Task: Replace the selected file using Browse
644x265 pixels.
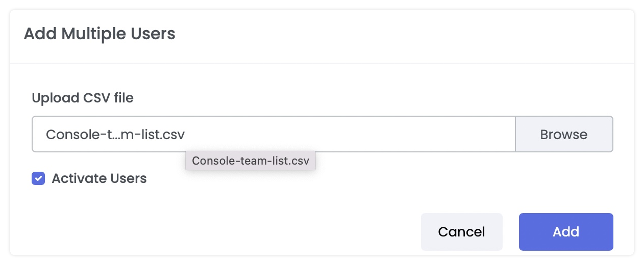Action: pos(564,134)
